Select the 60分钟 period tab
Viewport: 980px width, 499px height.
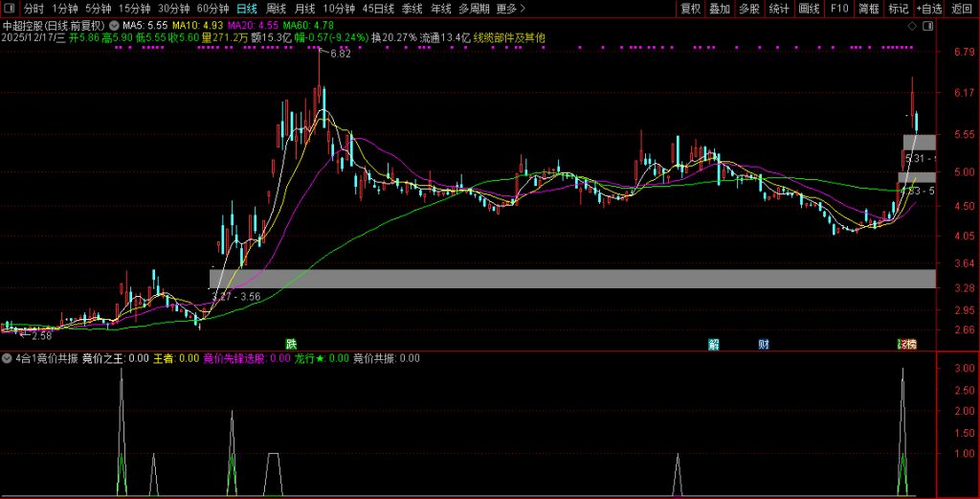tap(213, 9)
